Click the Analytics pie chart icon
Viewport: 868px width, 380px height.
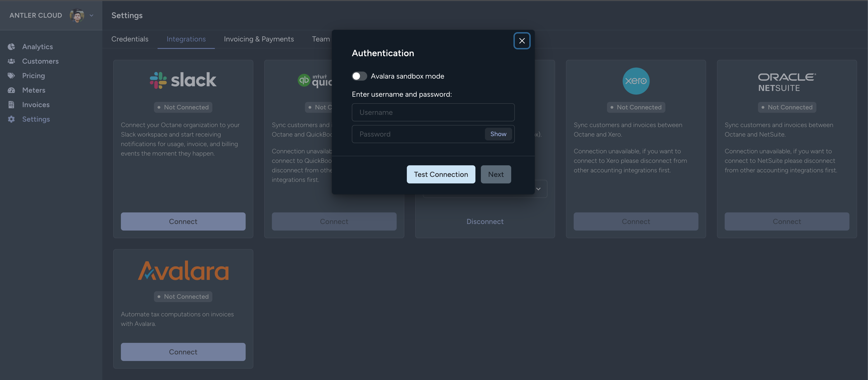pos(12,46)
